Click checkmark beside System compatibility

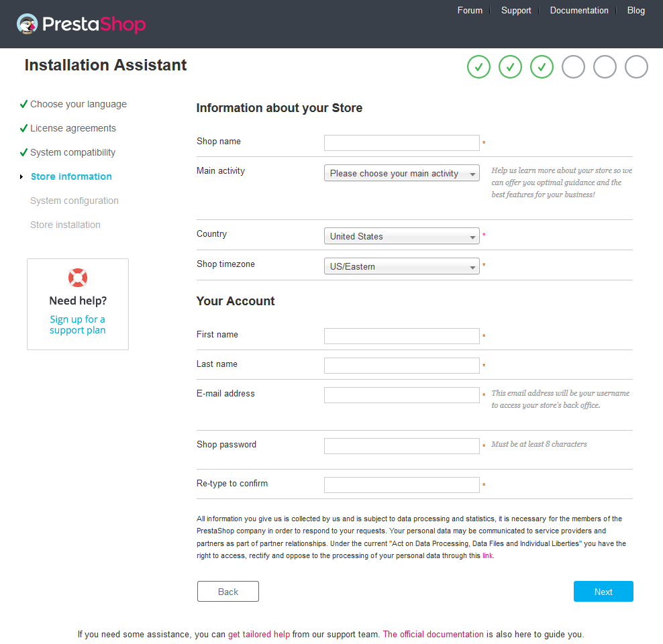(23, 152)
